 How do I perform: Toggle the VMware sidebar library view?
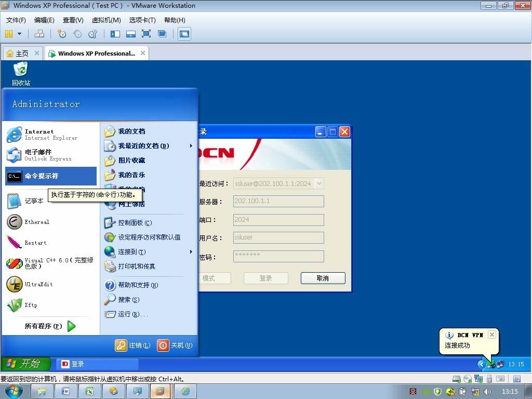click(x=115, y=34)
